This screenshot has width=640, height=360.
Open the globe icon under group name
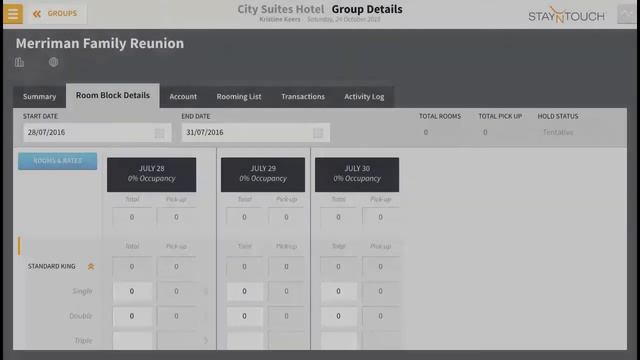pos(53,62)
